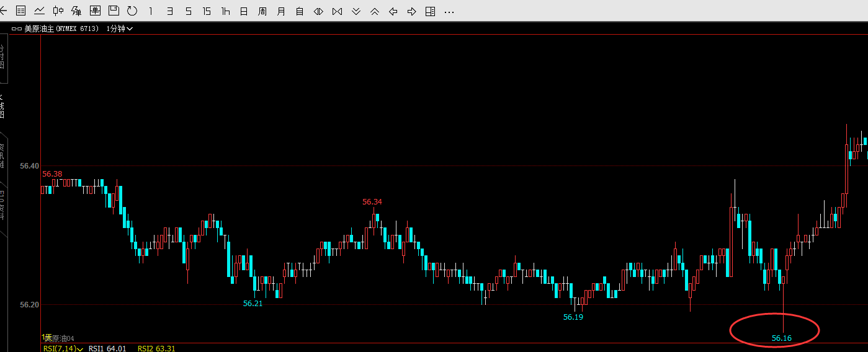Screen dimensions: 868x352
Task: Click the back arrow at toolbar start
Action: coord(3,11)
